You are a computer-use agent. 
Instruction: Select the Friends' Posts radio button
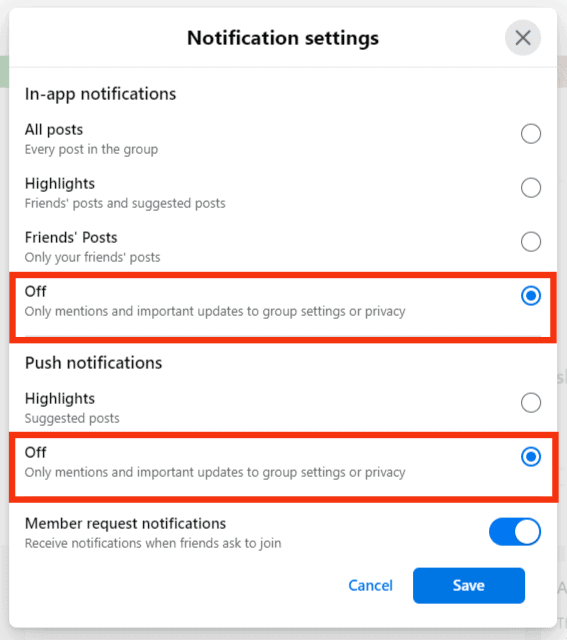click(531, 242)
